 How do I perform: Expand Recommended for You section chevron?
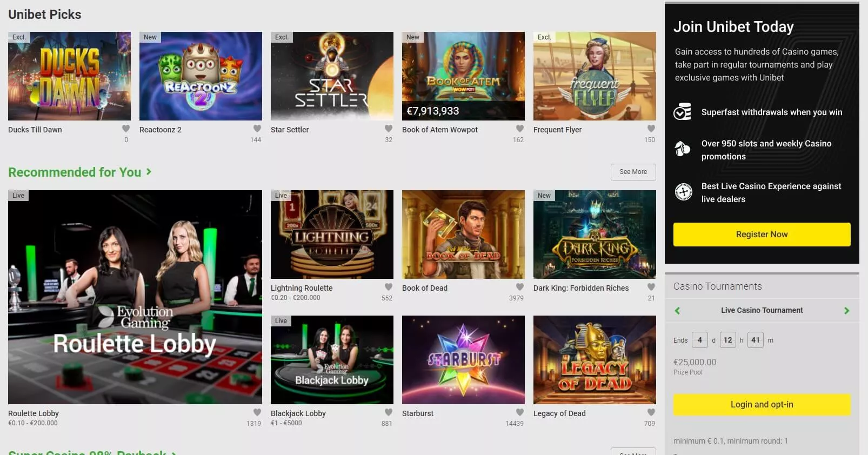pyautogui.click(x=149, y=172)
